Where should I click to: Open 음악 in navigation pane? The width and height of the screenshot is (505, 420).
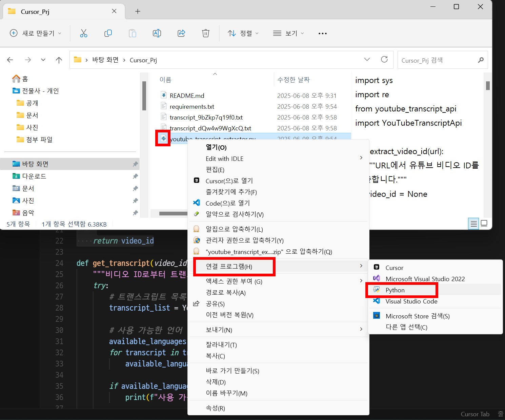click(x=24, y=213)
